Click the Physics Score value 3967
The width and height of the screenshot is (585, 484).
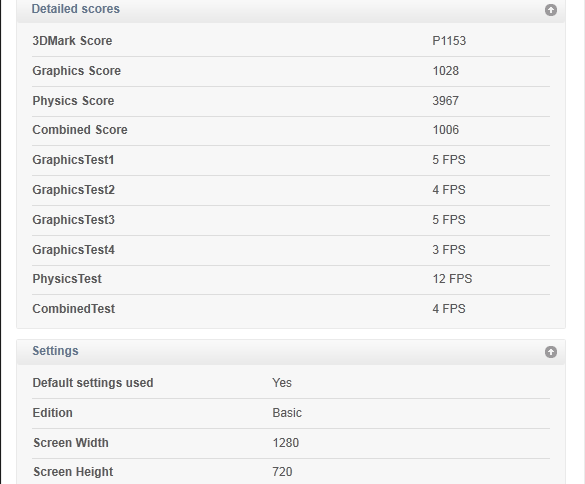click(445, 101)
